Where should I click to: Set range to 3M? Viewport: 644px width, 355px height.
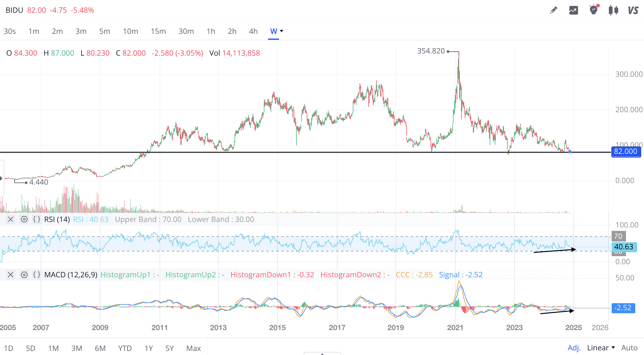[77, 348]
